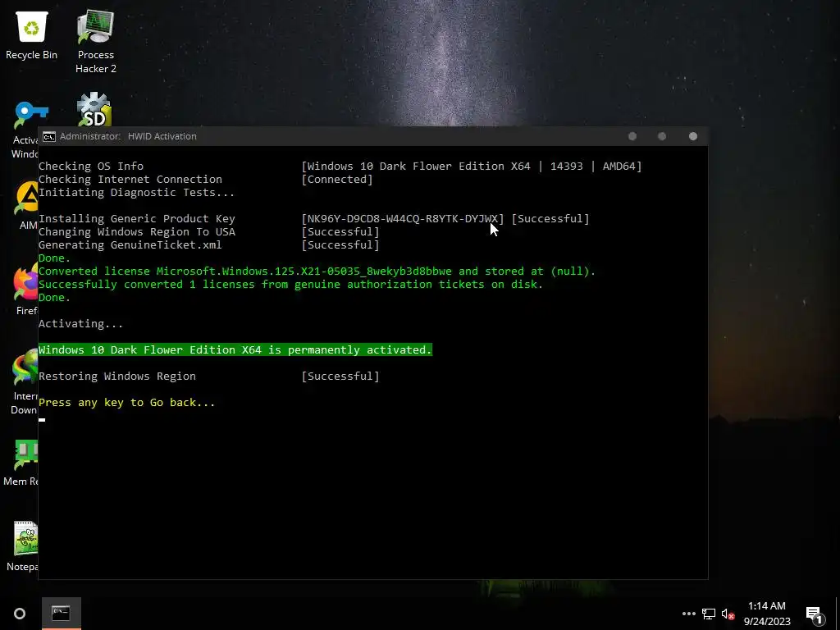The width and height of the screenshot is (840, 630).
Task: Click the 'Checking Internet Connection' line
Action: (x=130, y=179)
